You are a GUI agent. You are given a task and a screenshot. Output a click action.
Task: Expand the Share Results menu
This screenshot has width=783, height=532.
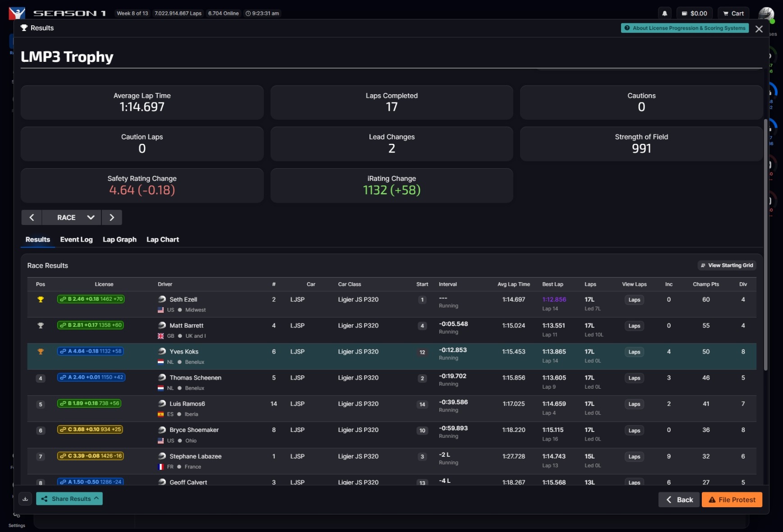pos(69,499)
